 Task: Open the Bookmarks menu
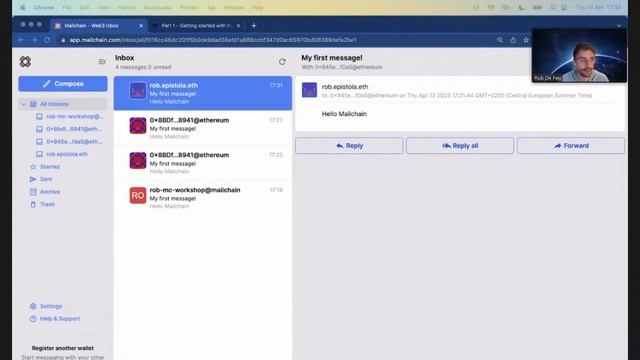click(158, 7)
